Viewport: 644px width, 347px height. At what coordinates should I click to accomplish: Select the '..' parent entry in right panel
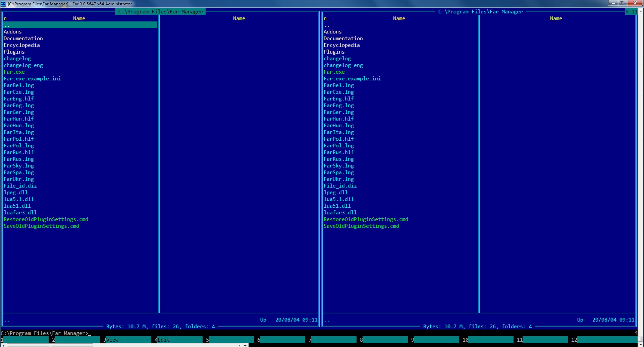click(x=327, y=25)
